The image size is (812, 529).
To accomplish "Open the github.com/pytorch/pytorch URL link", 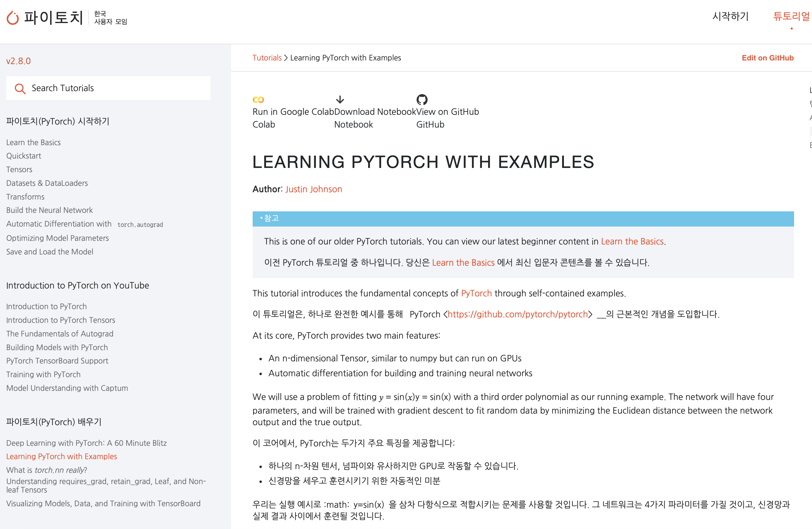I will tap(517, 314).
